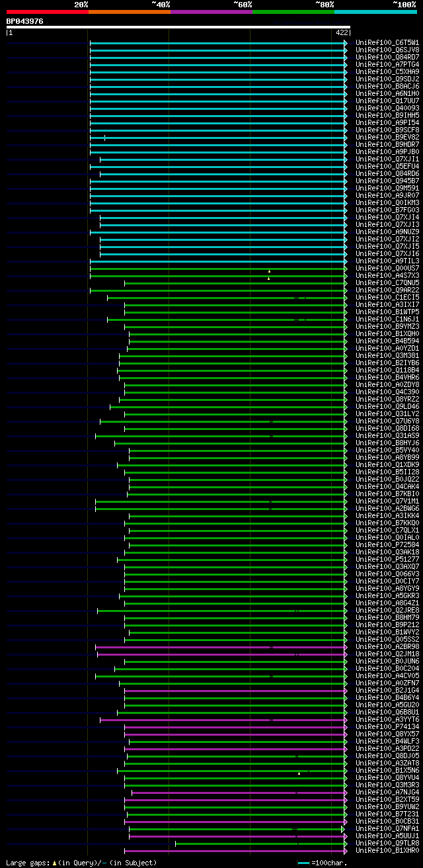Choose the UniRef100_P72584 label
Screen dimensions: 423x868
(x=387, y=544)
